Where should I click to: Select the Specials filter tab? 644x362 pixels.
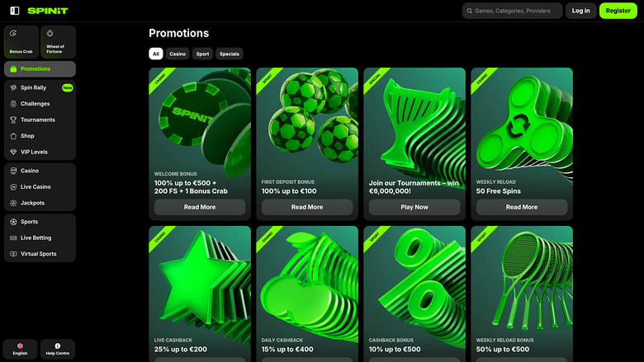(x=230, y=54)
